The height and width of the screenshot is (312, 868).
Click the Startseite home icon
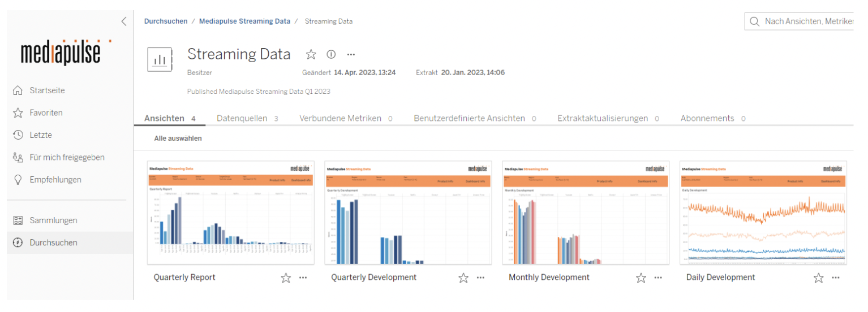[x=18, y=90]
